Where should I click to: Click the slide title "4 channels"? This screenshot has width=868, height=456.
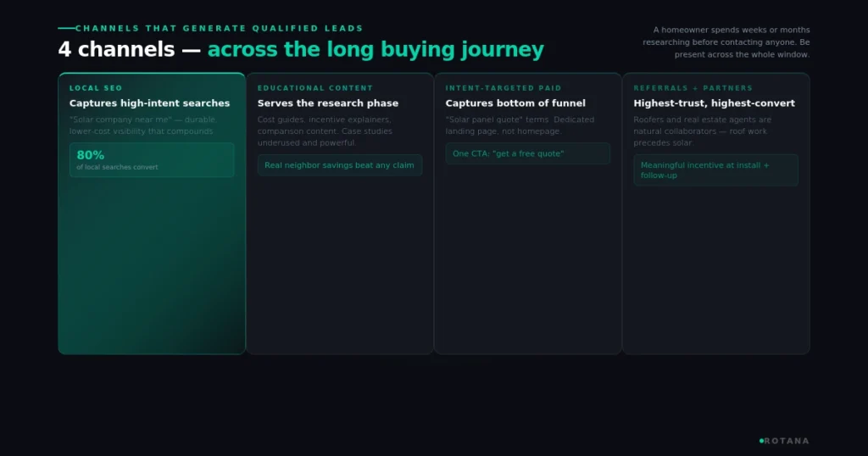click(x=116, y=49)
